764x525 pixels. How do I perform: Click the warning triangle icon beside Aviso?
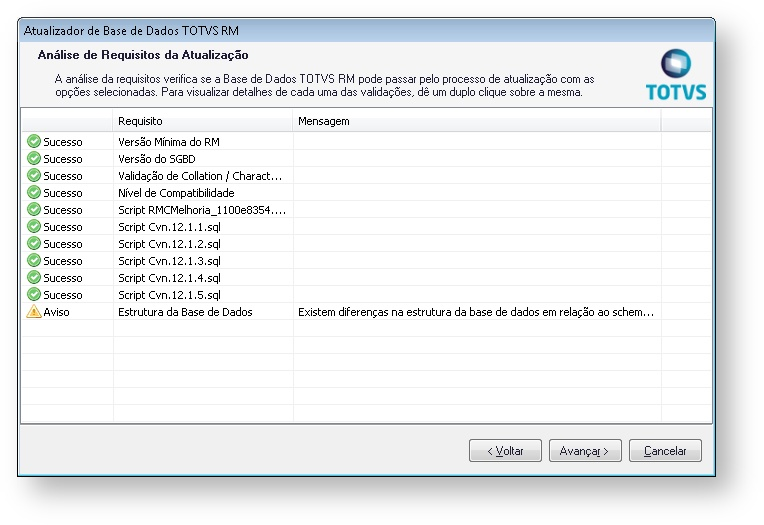[34, 311]
